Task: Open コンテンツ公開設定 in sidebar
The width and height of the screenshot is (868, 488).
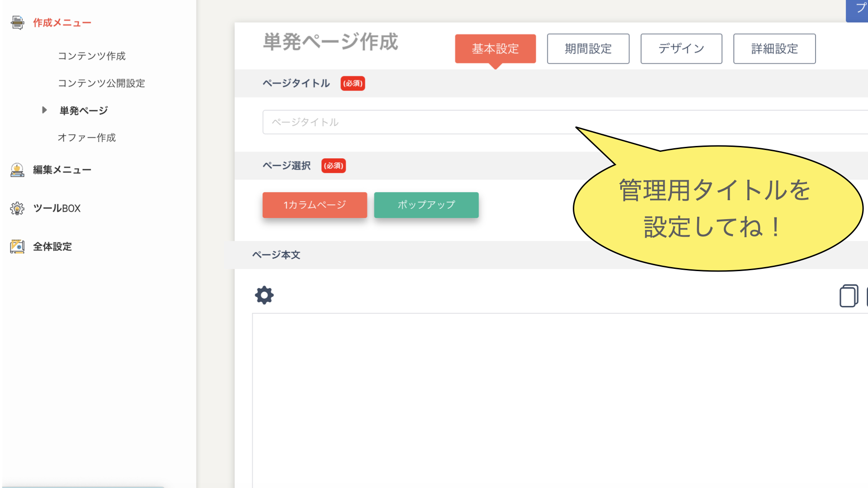Action: click(x=101, y=83)
